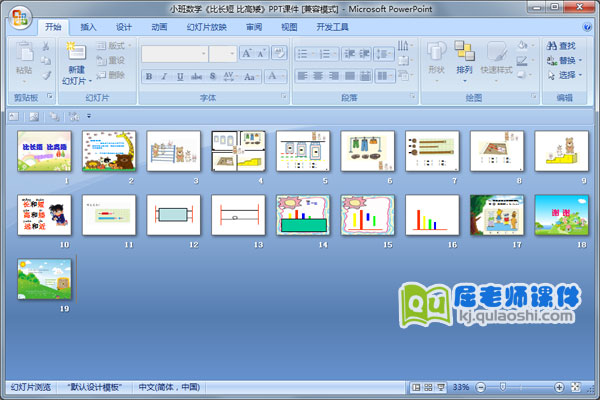Start Slide Show from status bar
The image size is (600, 400).
pyautogui.click(x=441, y=387)
